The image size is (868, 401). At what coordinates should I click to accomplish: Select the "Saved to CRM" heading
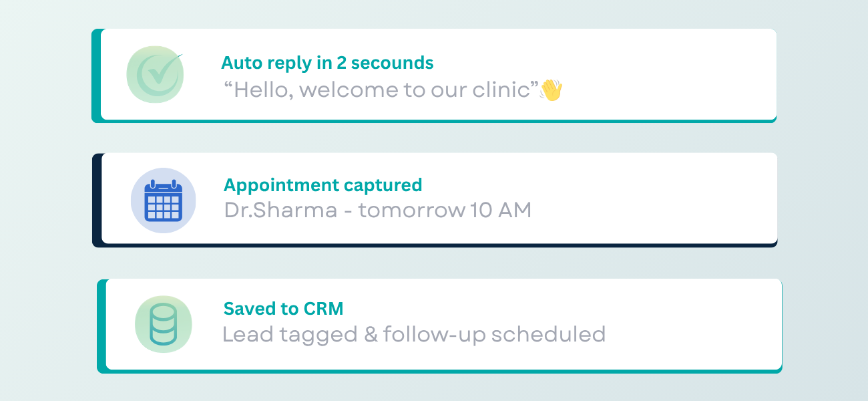[283, 309]
